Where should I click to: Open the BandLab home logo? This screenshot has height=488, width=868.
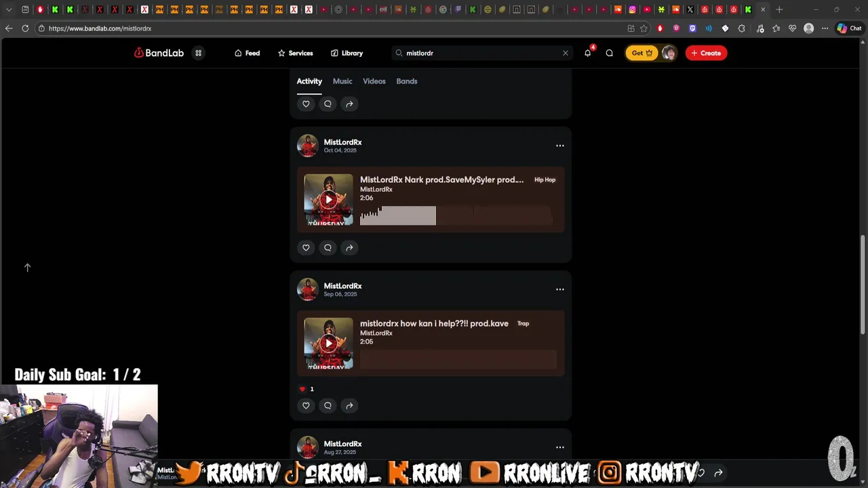(159, 53)
